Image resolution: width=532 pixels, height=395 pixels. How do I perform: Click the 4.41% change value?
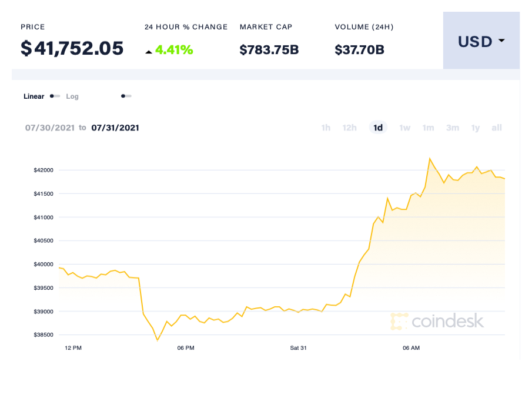coord(175,50)
